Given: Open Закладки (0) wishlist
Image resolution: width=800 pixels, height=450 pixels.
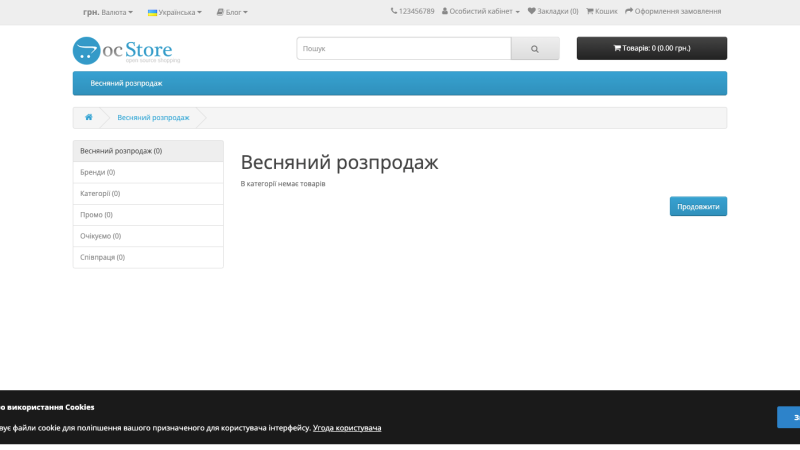Looking at the screenshot, I should pyautogui.click(x=553, y=11).
